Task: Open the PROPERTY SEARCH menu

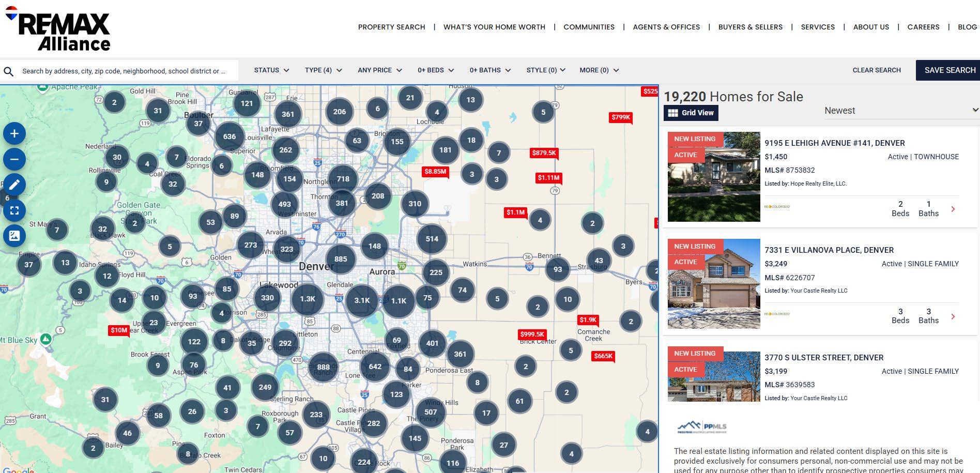Action: 392,27
